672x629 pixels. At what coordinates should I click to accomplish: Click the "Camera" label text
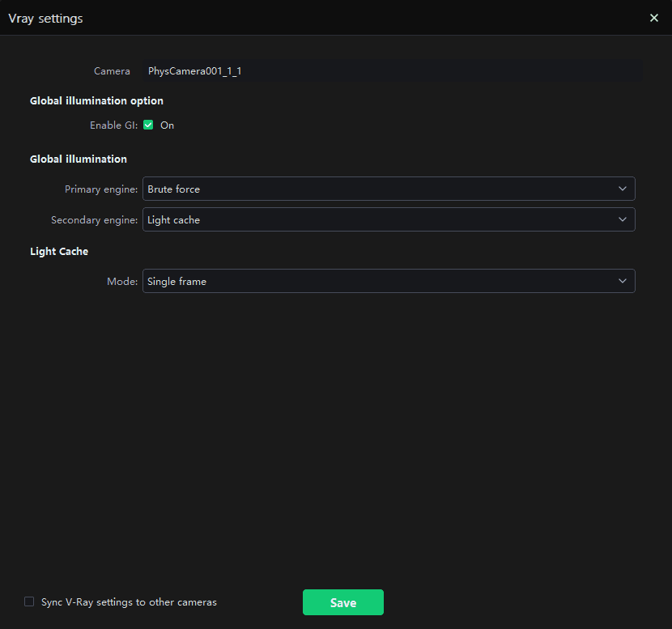pos(112,71)
